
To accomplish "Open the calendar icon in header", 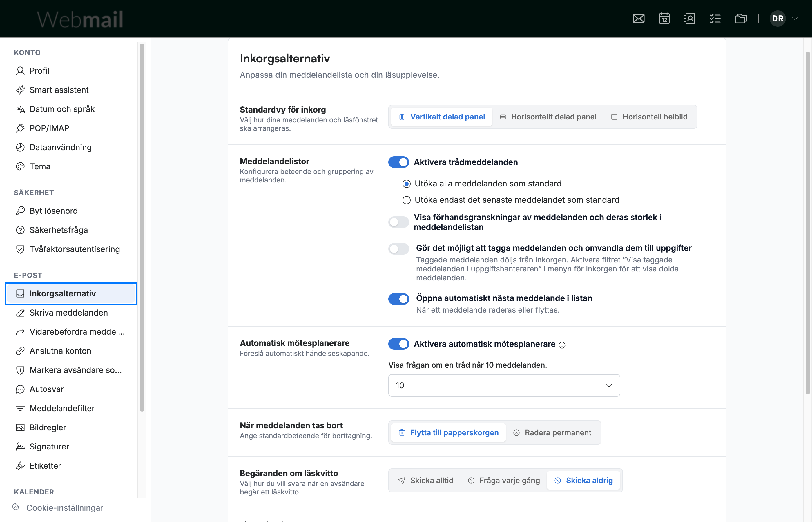I will pos(664,19).
